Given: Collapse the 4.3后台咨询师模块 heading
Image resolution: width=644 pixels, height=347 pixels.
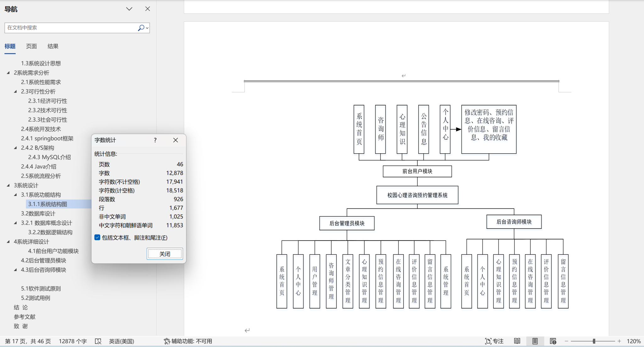Looking at the screenshot, I should point(15,270).
